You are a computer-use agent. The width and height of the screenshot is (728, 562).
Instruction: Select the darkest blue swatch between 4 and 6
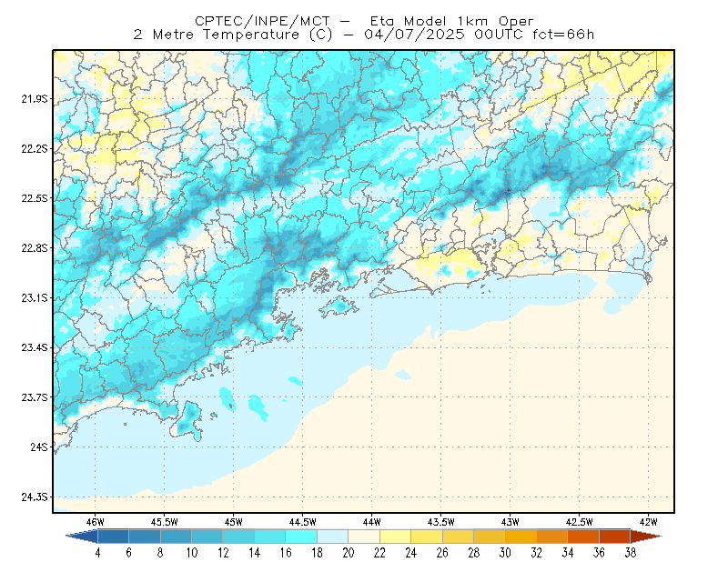pyautogui.click(x=113, y=536)
